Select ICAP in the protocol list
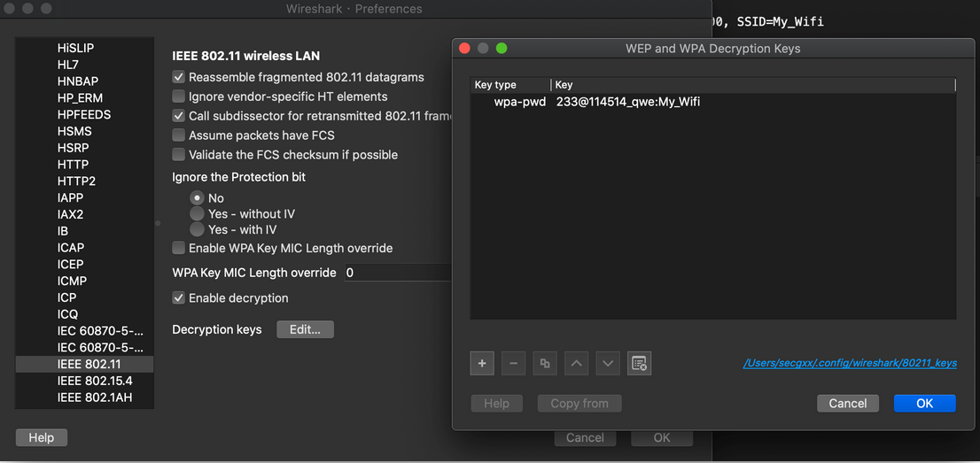 (71, 247)
